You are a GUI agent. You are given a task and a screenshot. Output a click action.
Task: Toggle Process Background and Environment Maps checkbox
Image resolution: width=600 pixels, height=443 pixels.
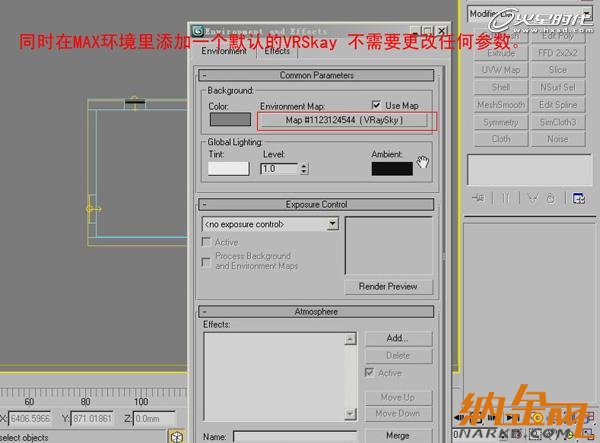[x=206, y=262]
